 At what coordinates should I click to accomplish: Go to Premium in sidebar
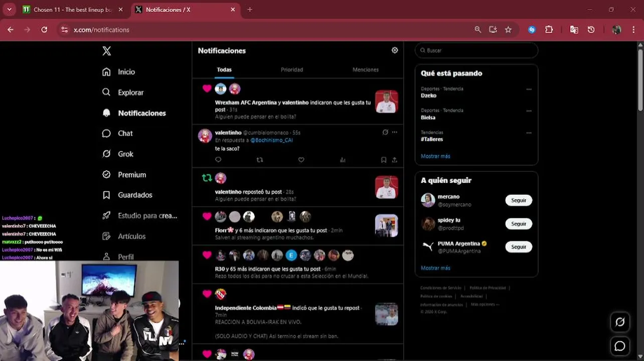coord(124,174)
